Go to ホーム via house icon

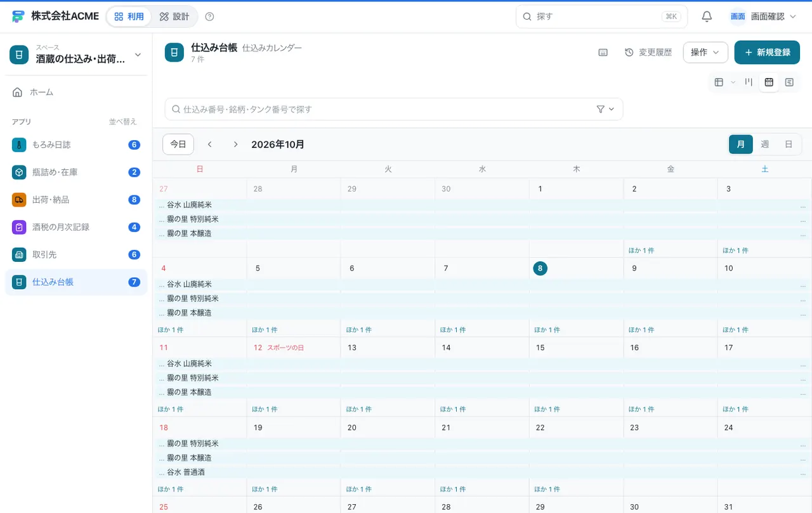(x=18, y=93)
